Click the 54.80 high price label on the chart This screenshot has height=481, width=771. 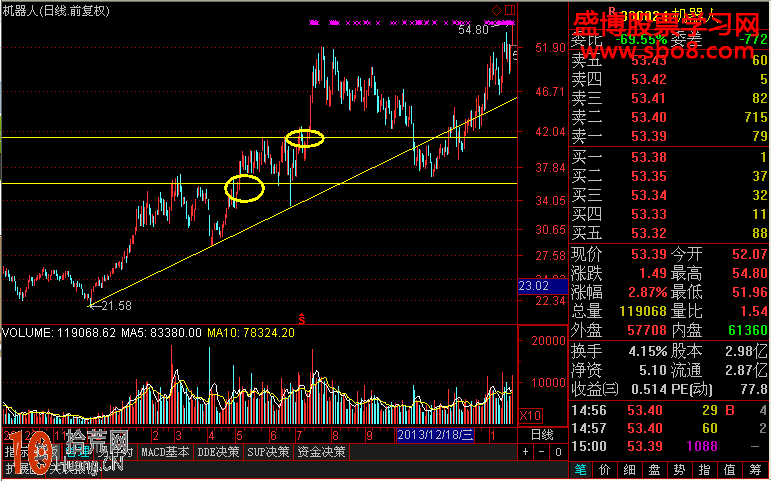[x=474, y=30]
